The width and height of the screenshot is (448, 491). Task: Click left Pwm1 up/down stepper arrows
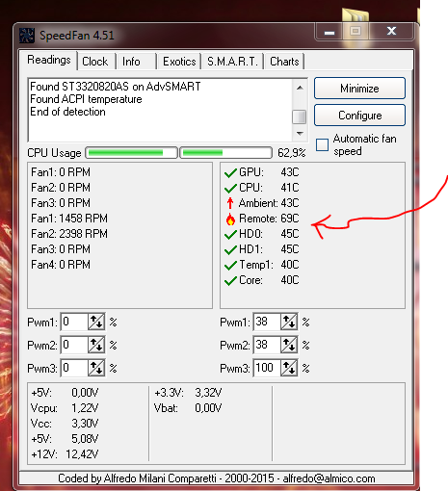coord(96,322)
